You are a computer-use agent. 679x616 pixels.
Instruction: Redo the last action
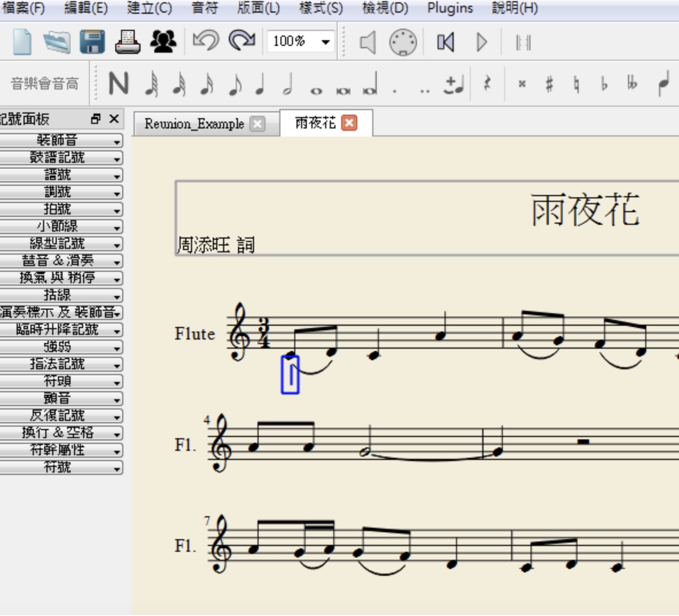[x=242, y=42]
